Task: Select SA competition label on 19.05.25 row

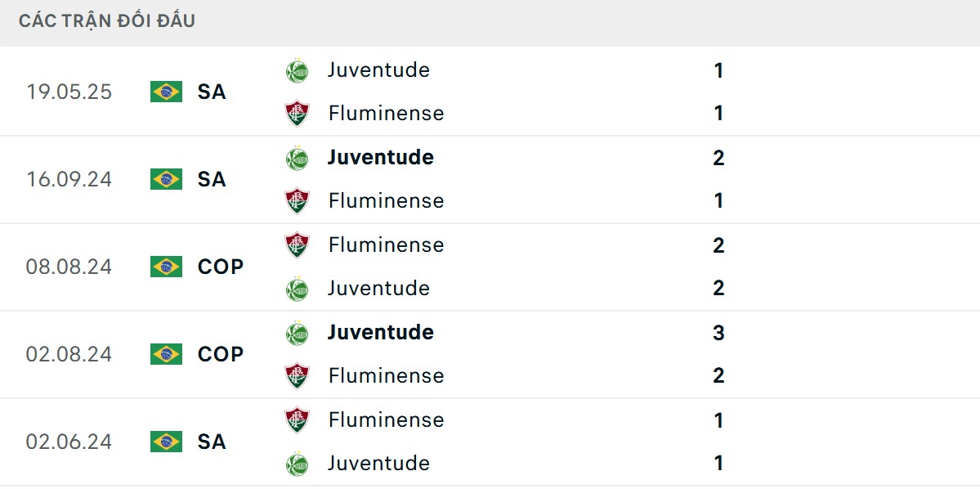Action: 212,92
